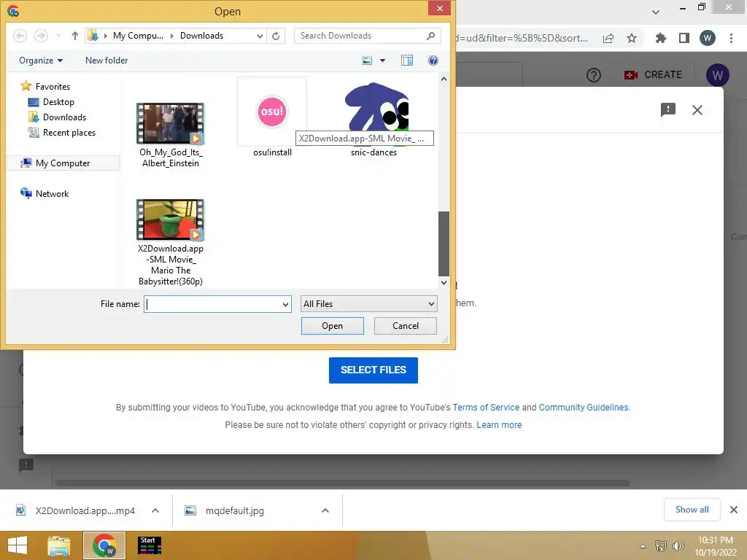747x560 pixels.
Task: Click Start screen app taskbar icon
Action: coord(150,545)
